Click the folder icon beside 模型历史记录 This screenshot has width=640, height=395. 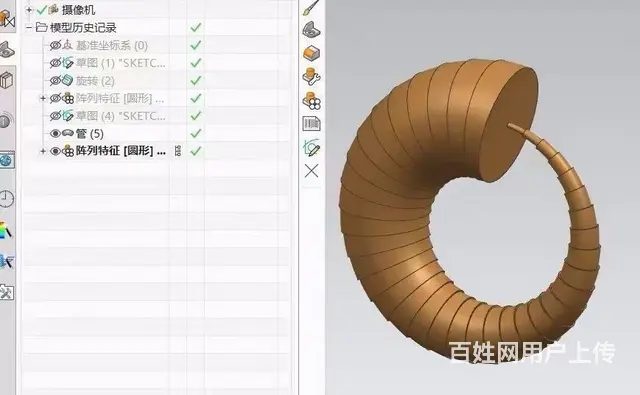click(x=41, y=27)
